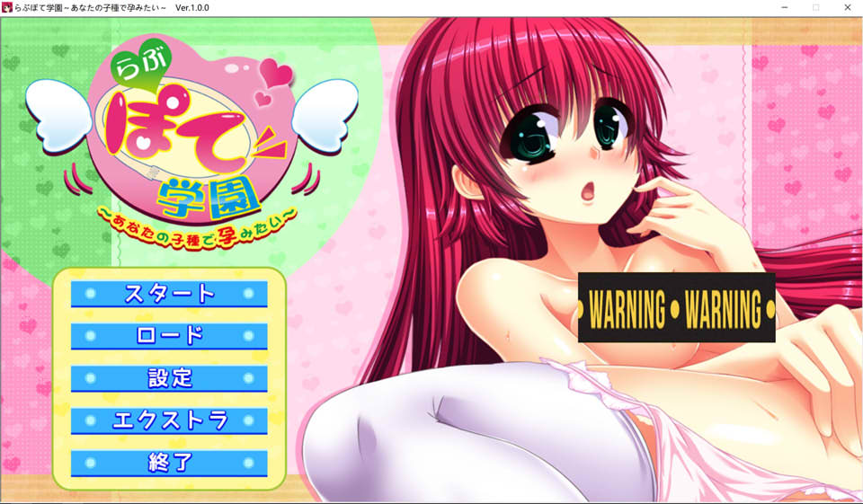Minimize the game window

(784, 8)
